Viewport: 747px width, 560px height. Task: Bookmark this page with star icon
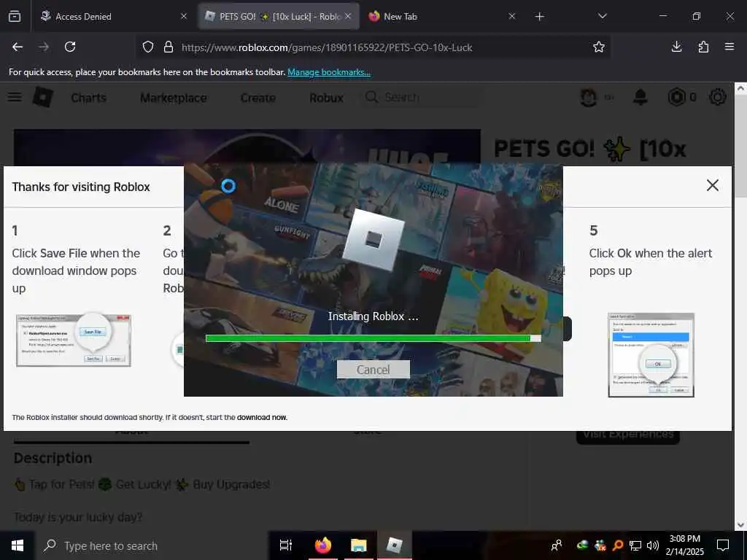[599, 47]
